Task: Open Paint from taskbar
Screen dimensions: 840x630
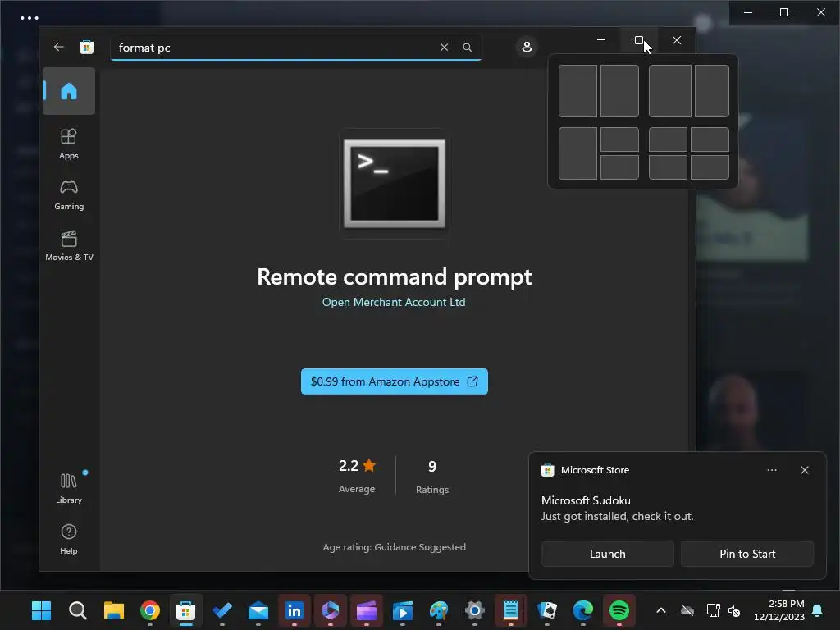Action: [x=439, y=610]
